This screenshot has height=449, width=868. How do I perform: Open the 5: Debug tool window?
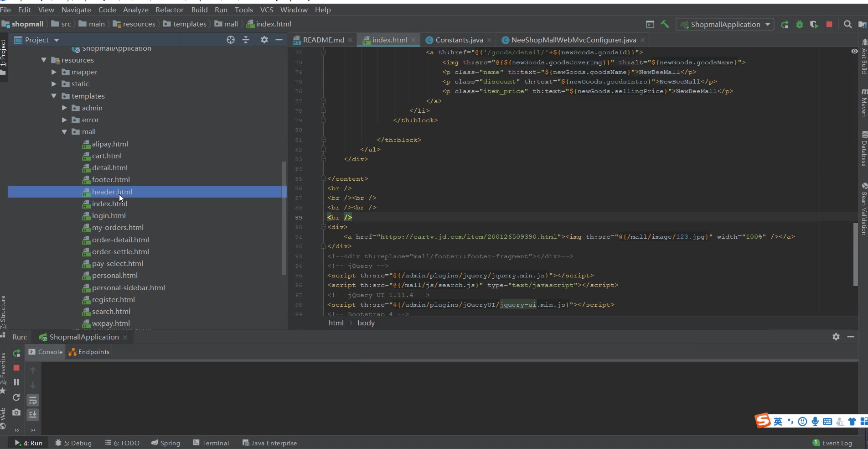coord(73,443)
